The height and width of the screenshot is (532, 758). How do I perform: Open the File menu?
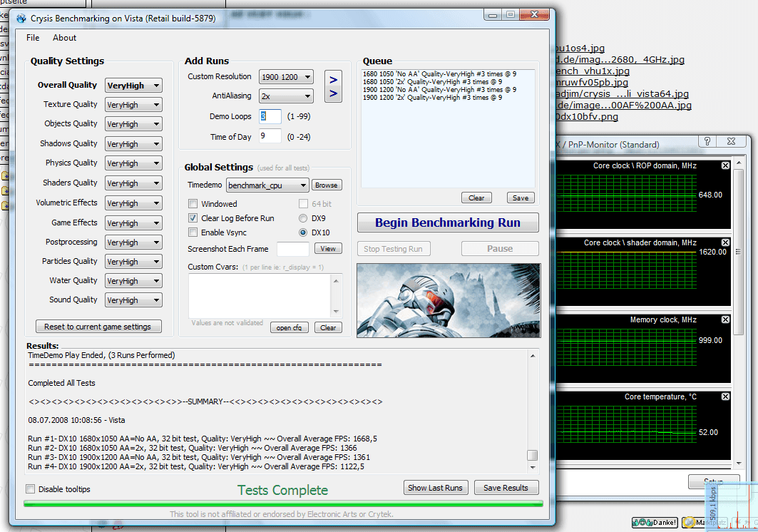click(33, 38)
